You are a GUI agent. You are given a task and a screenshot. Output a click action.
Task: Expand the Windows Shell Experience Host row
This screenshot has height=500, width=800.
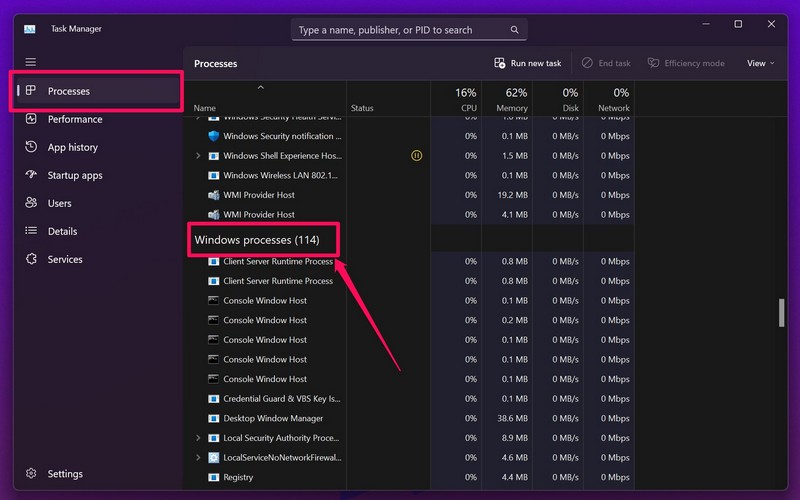click(x=198, y=156)
